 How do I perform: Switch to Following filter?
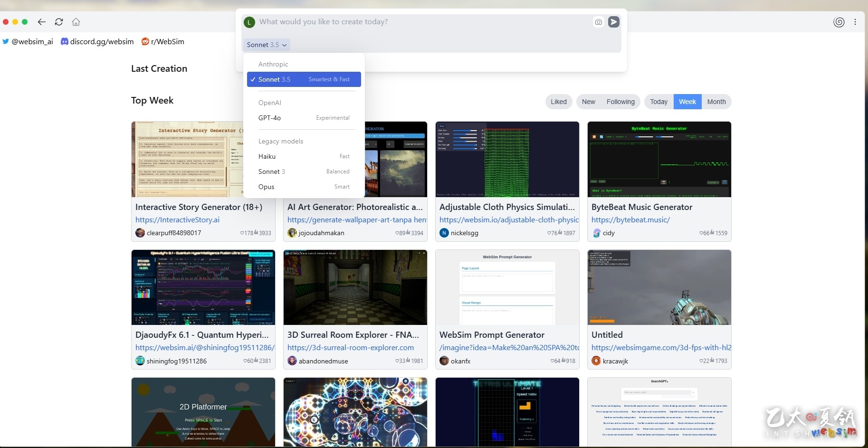(620, 102)
